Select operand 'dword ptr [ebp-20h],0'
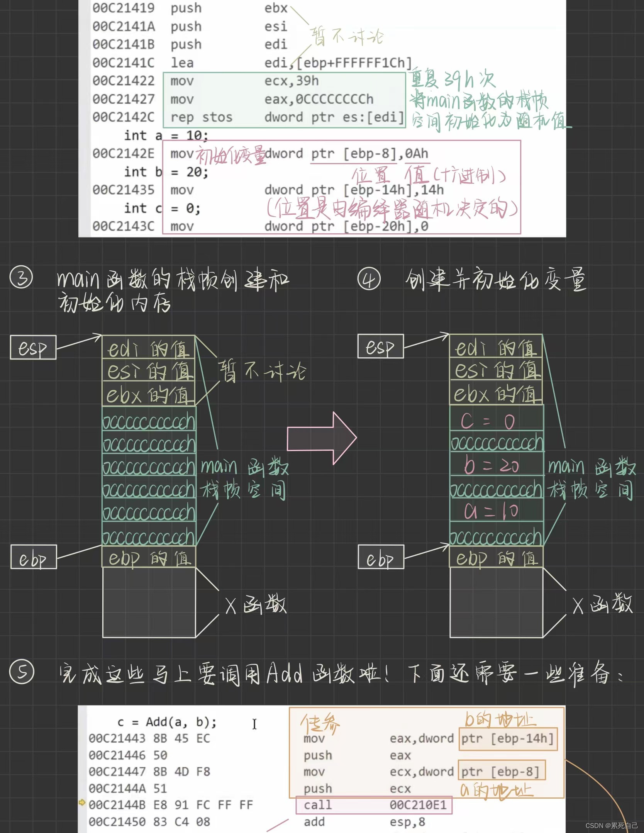644x833 pixels. click(x=346, y=226)
